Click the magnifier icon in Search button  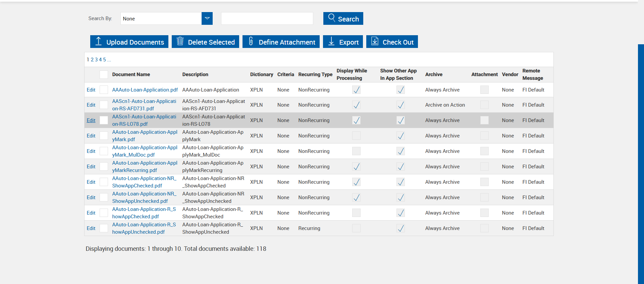tap(331, 18)
